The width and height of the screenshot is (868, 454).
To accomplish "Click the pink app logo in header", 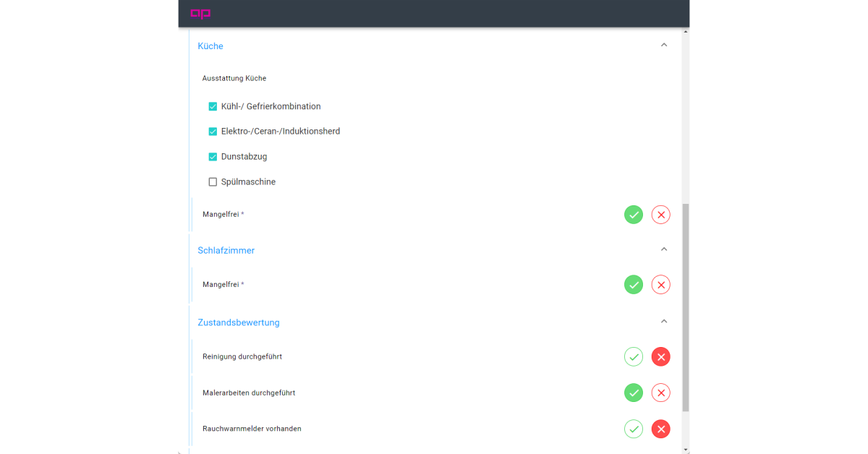I will (x=200, y=14).
